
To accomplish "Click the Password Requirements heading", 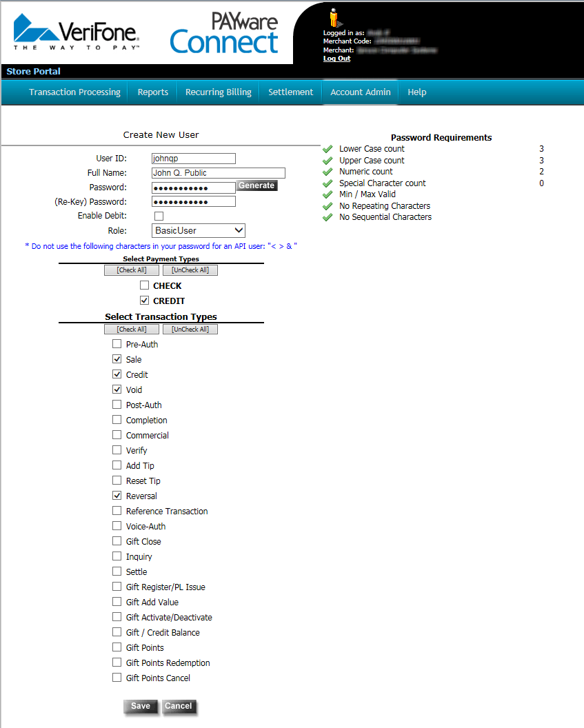I will (x=441, y=138).
